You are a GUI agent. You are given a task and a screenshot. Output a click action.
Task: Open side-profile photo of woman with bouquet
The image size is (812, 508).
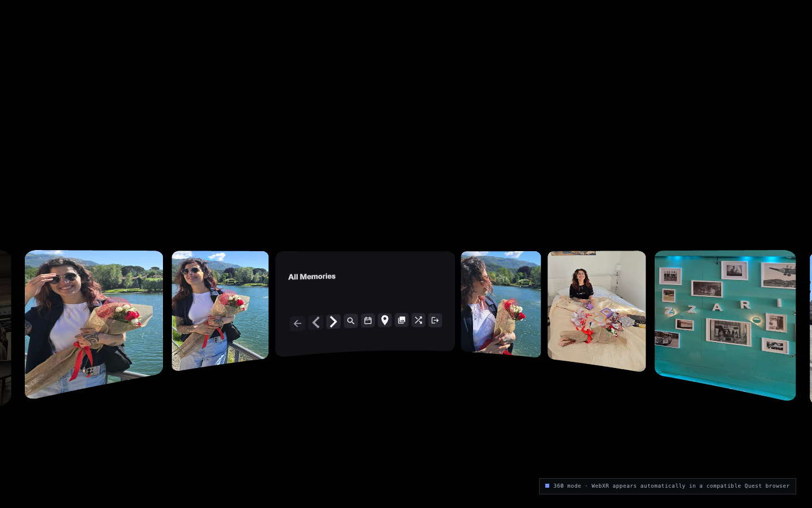[501, 304]
